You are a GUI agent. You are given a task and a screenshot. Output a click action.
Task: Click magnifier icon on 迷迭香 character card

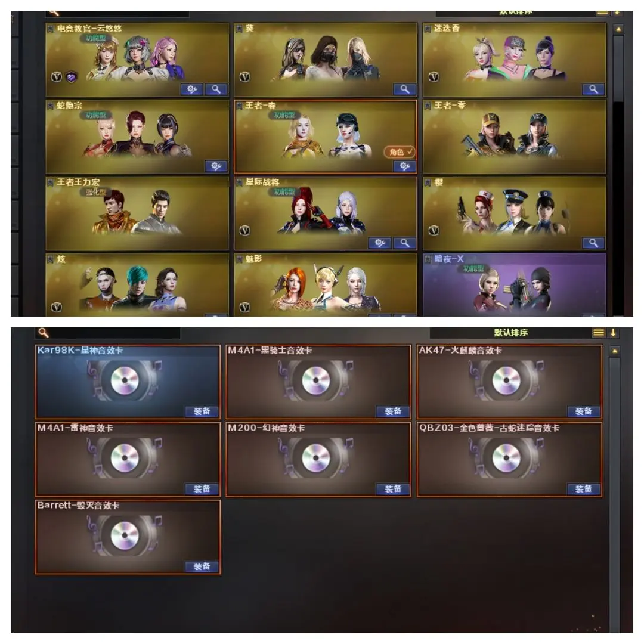(x=593, y=89)
